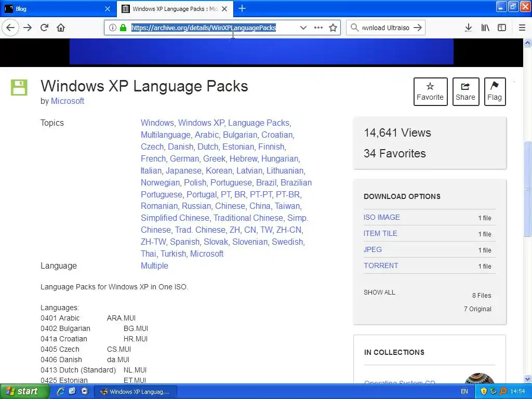Viewport: 532px width, 399px height.
Task: Click the 14,641 Views text
Action: [397, 132]
